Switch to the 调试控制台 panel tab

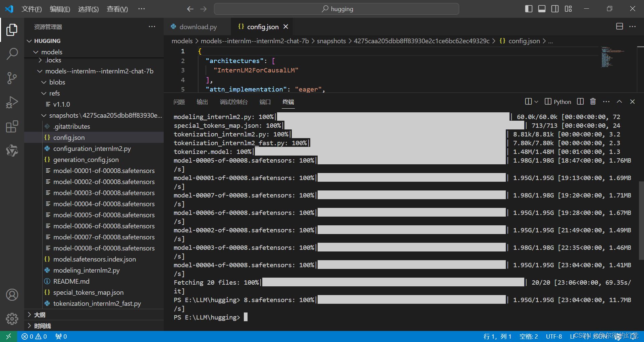pos(234,102)
